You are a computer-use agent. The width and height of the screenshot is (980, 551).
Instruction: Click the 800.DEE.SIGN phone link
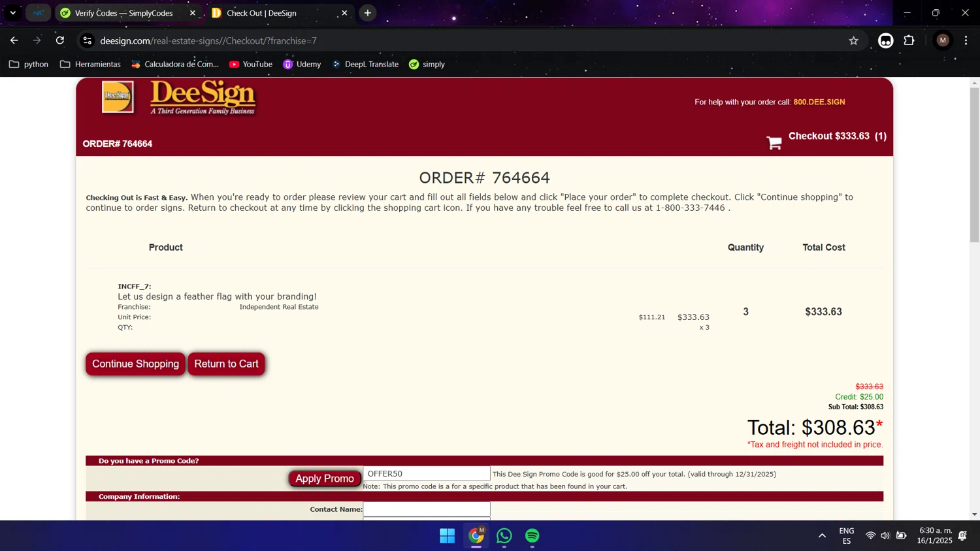coord(819,102)
